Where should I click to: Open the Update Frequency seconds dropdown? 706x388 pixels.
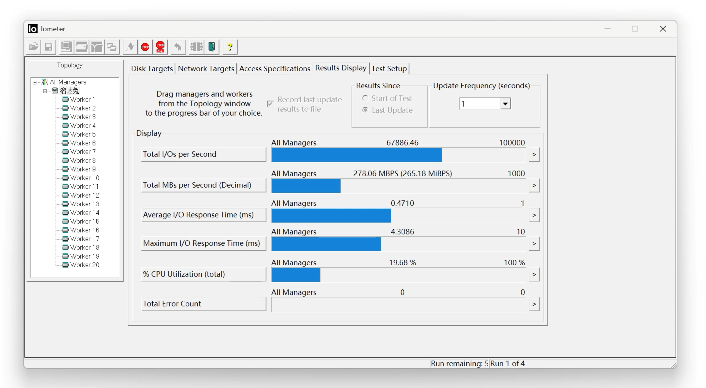tap(505, 104)
